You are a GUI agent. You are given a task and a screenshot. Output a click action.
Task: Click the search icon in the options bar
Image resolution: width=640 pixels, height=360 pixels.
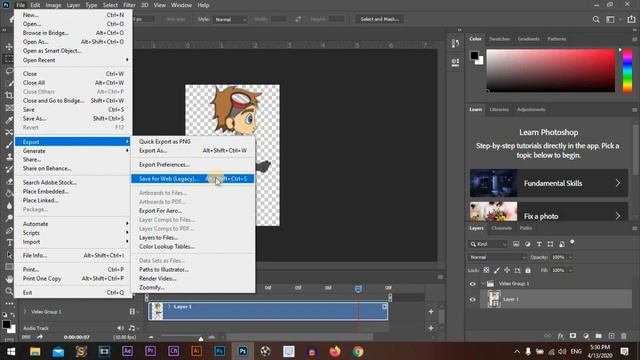[596, 19]
